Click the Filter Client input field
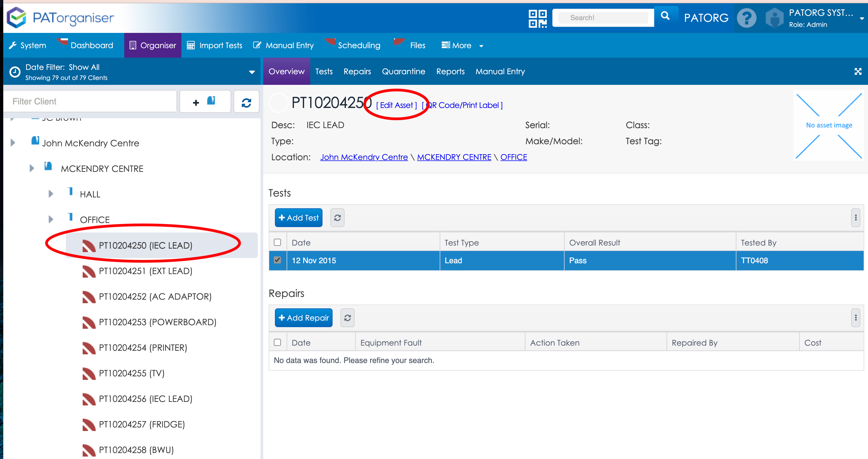 point(90,101)
